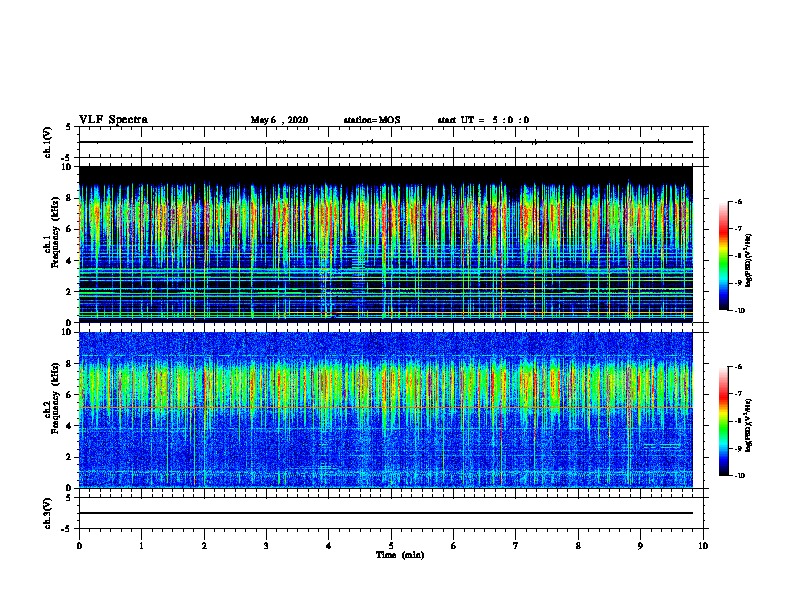Screen dimensions: 792x612
Task: Click the "log(PSD)(V²/Hz)" label beside ch.2 color bar
Action: point(748,425)
